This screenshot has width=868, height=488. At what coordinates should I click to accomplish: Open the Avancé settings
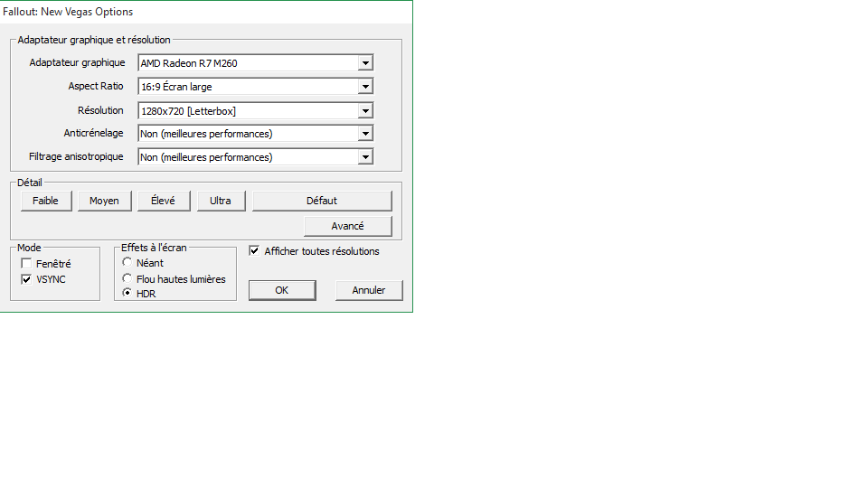pyautogui.click(x=347, y=226)
